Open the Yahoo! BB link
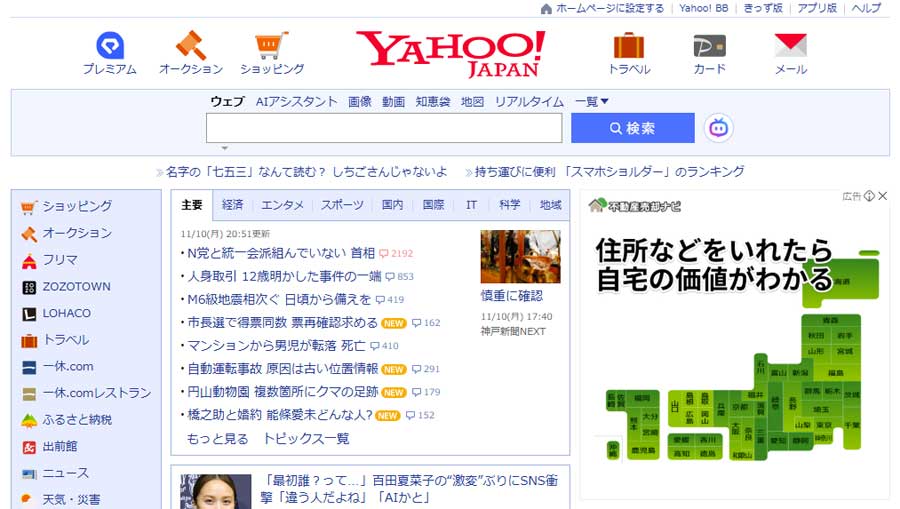900x509 pixels. click(704, 9)
